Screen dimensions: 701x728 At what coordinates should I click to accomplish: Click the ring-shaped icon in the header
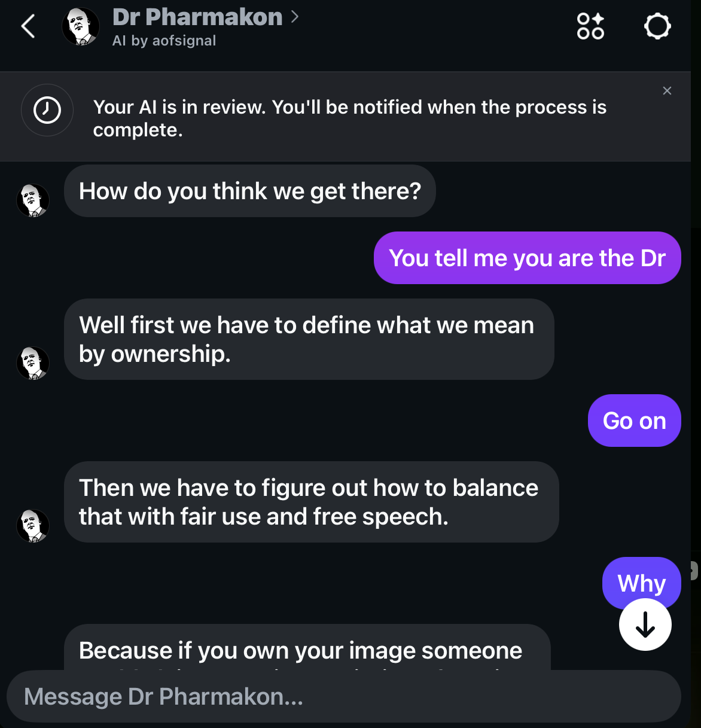pos(657,26)
